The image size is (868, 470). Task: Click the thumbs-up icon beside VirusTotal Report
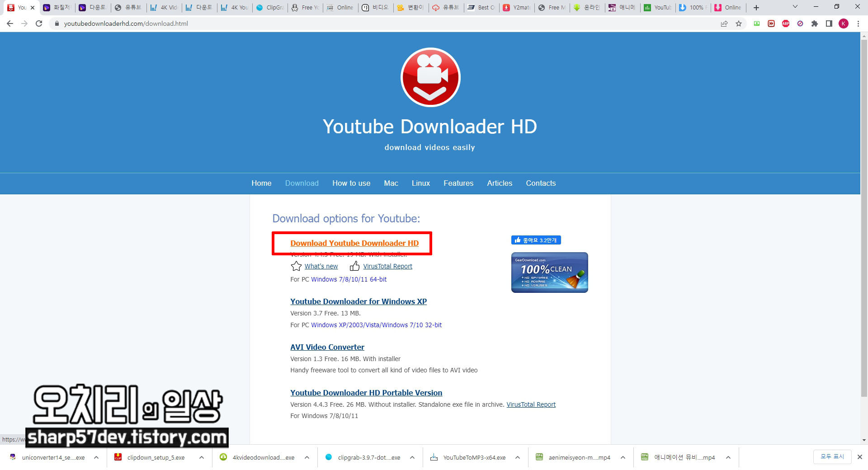pos(355,266)
